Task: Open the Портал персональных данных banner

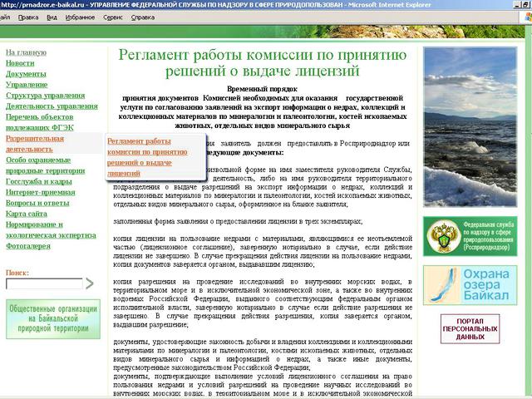Action: pyautogui.click(x=470, y=329)
